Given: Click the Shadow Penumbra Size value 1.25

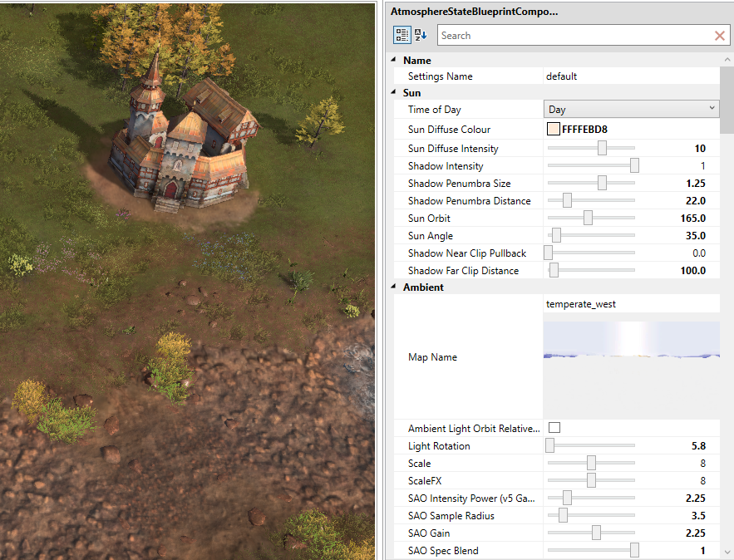Looking at the screenshot, I should [696, 183].
